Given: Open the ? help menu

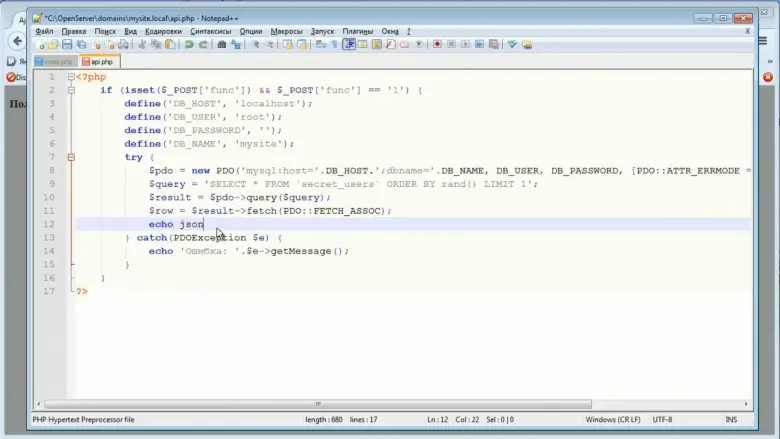Looking at the screenshot, I should [x=408, y=31].
